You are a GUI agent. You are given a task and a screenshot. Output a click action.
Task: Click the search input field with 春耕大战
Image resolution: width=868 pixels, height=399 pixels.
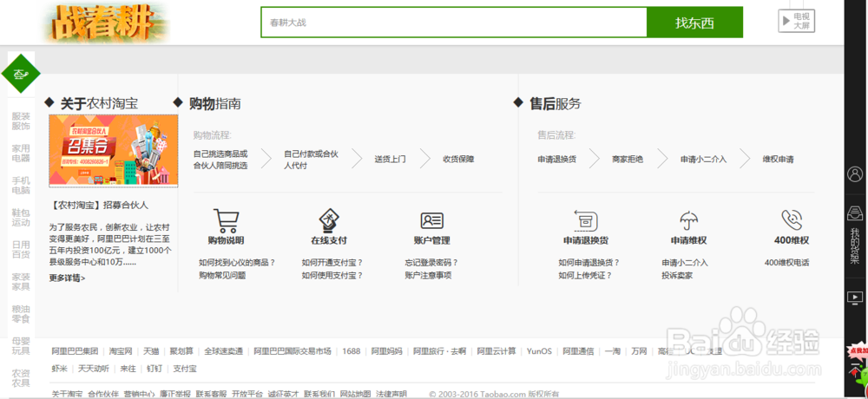click(x=454, y=23)
